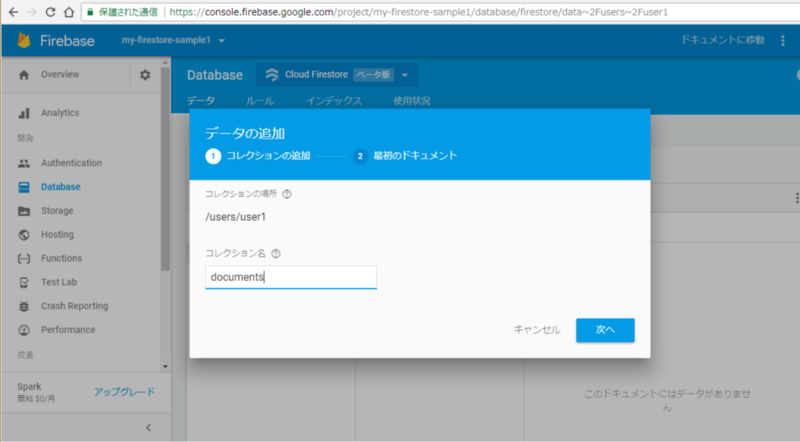Click the Functions brackets icon
Image resolution: width=800 pixels, height=442 pixels.
24,259
